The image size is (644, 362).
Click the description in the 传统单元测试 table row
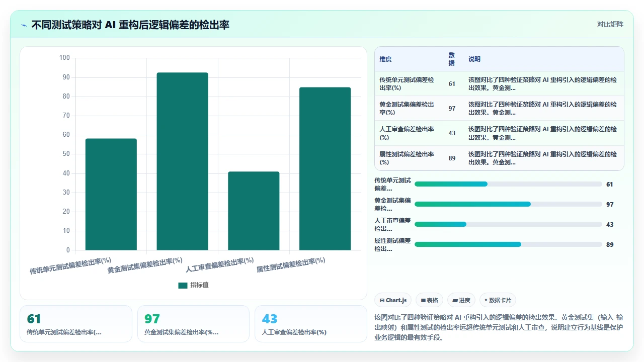tap(543, 83)
